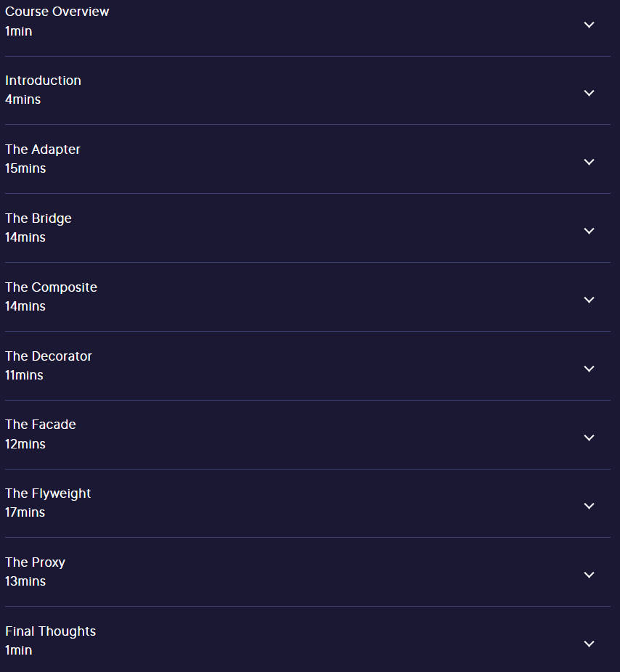Open The Proxy module title
This screenshot has height=672, width=620.
[35, 562]
